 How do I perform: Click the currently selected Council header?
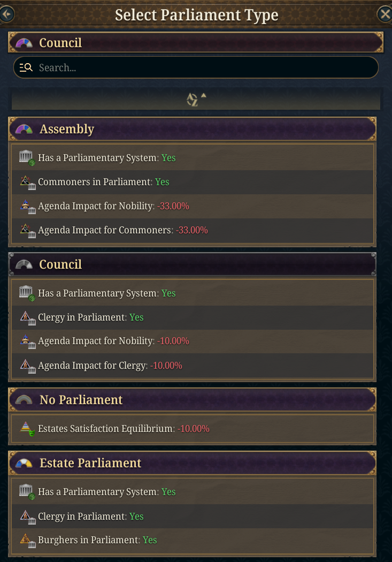coord(196,42)
